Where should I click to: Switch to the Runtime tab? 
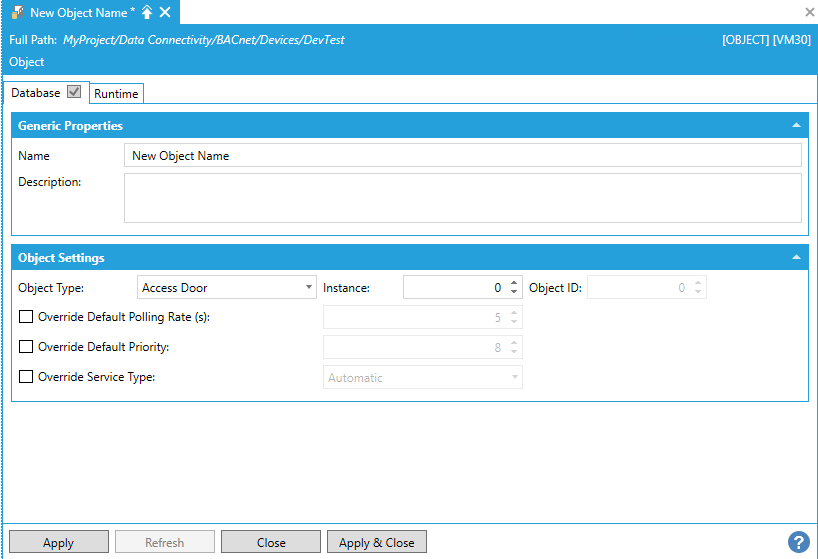tap(117, 93)
